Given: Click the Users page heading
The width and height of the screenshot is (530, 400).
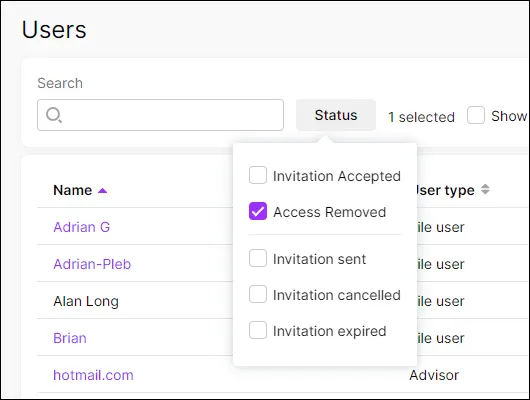Looking at the screenshot, I should pos(54,30).
